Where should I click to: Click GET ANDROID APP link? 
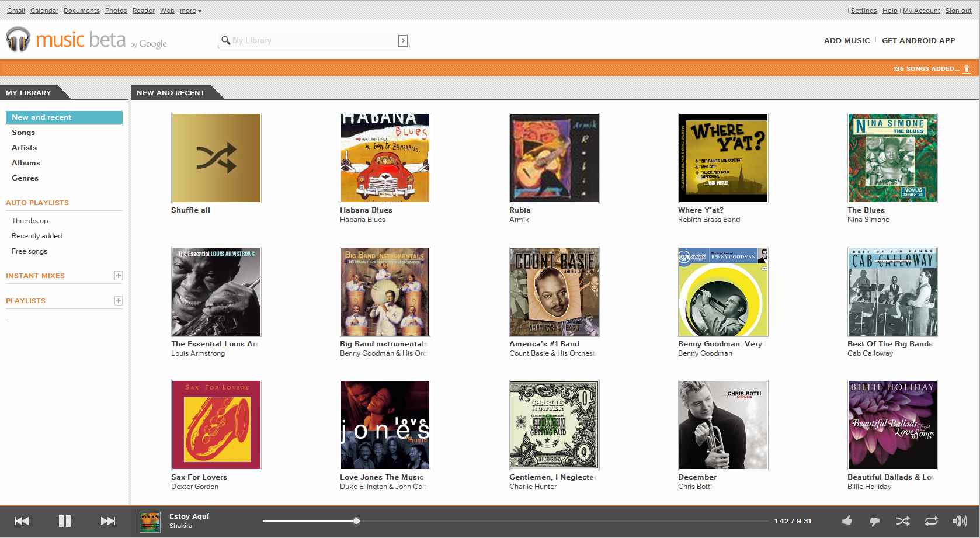(x=918, y=40)
